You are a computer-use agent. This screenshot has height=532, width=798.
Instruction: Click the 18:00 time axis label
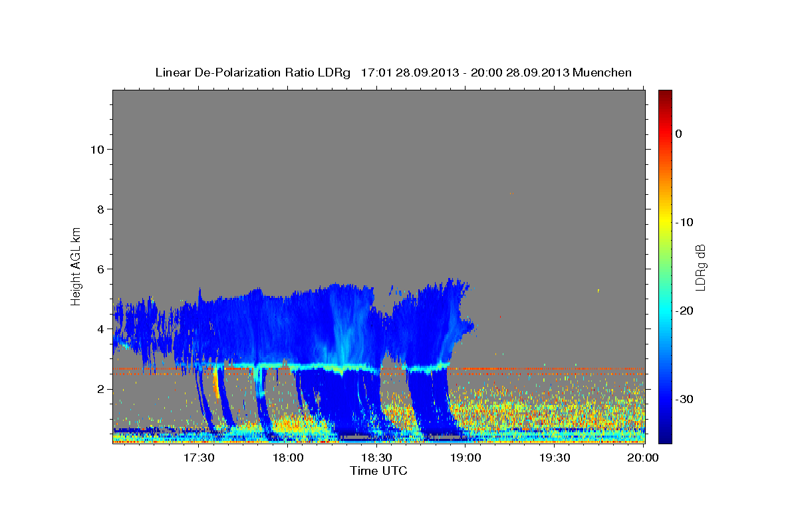287,458
